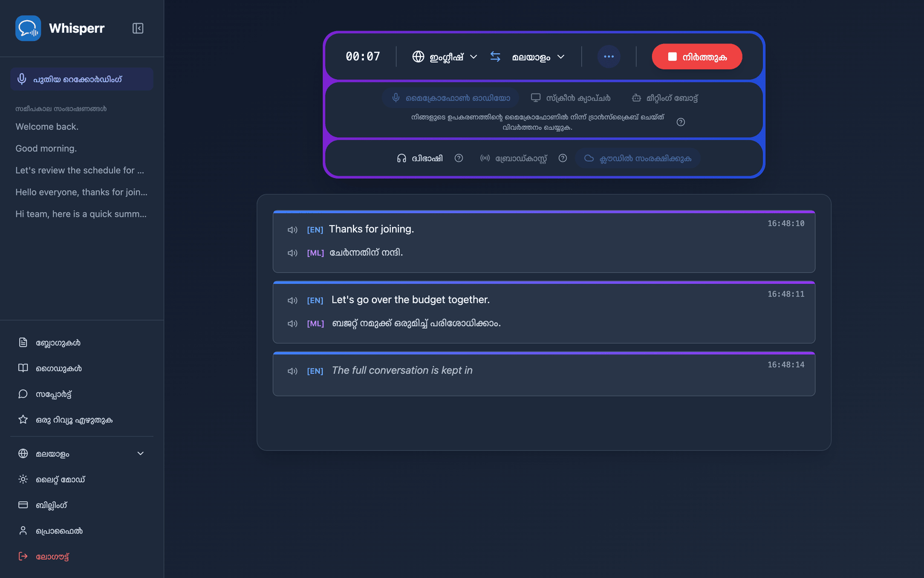Open the 'Good morning.' conversation
924x578 pixels.
tap(46, 149)
